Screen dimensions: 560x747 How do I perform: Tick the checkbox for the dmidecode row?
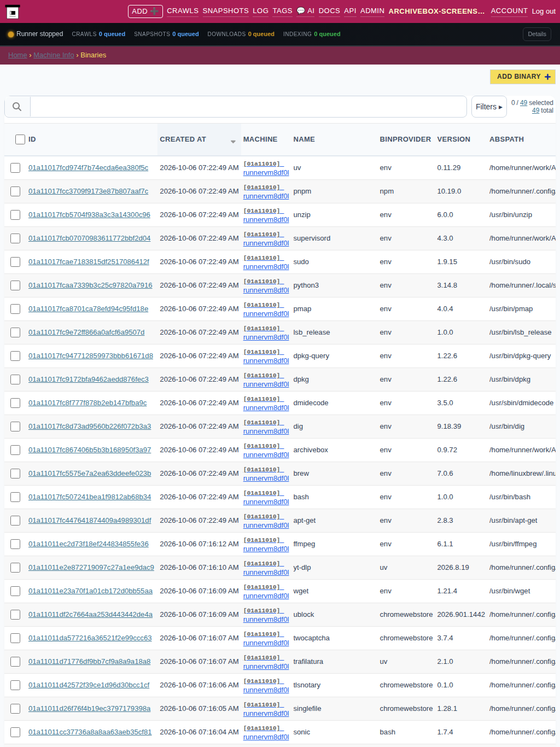15,403
